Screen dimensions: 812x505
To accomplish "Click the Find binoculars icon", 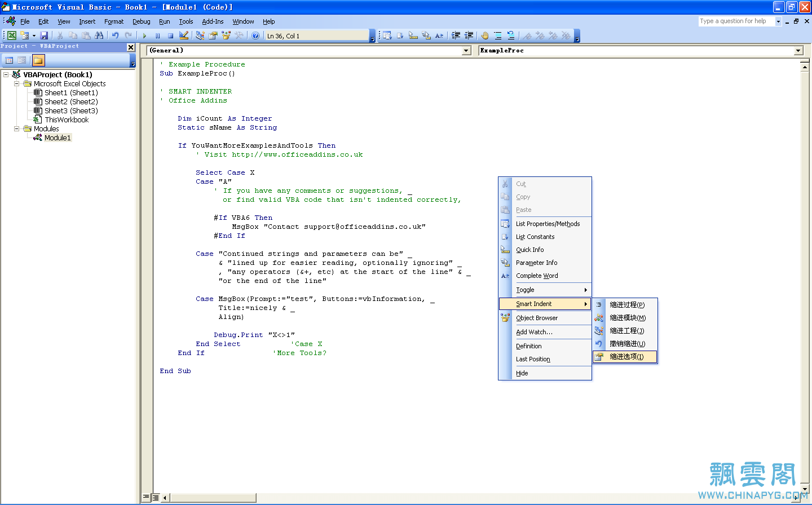I will click(99, 35).
